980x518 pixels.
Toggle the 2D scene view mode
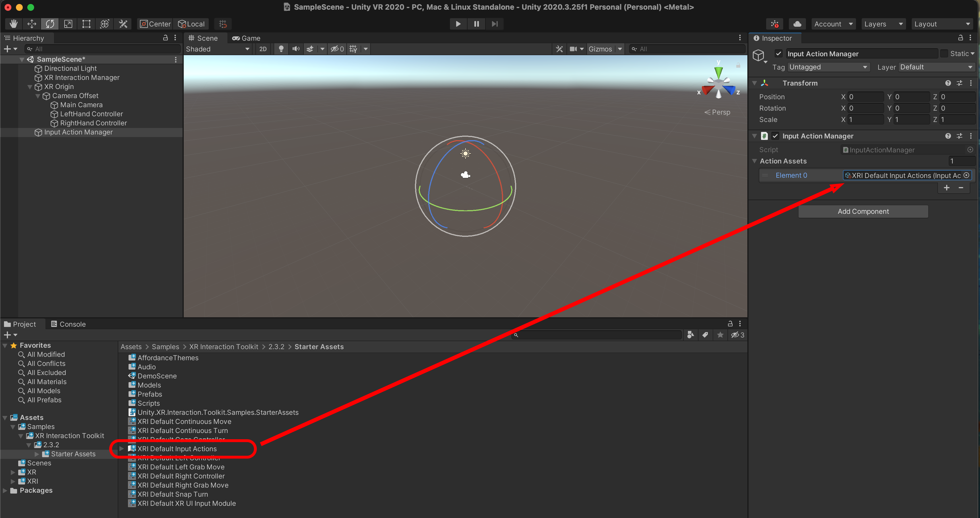[x=263, y=49]
